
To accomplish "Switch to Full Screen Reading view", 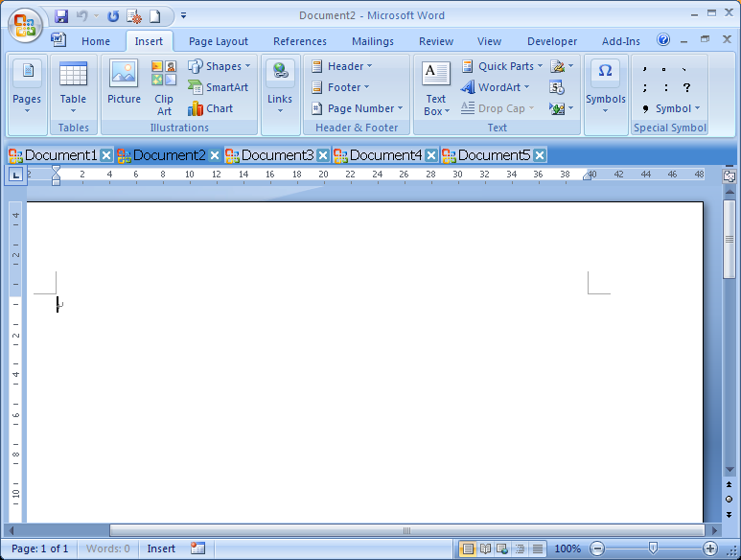I will (486, 548).
